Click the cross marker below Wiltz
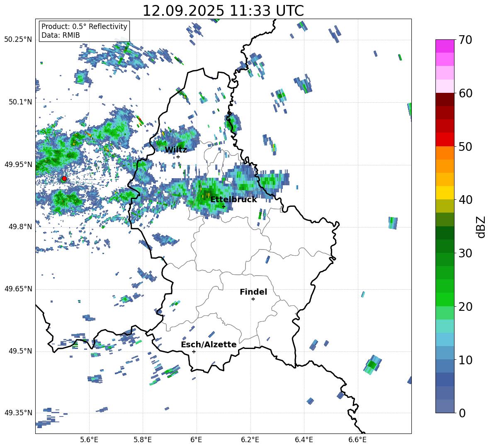This screenshot has width=491, height=448. coord(178,157)
